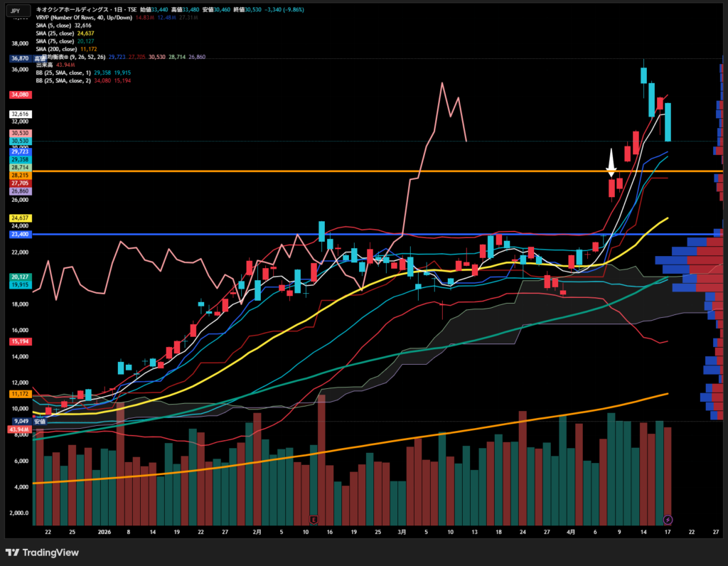Click the white down arrow annotation
This screenshot has width=728, height=566.
(x=611, y=163)
